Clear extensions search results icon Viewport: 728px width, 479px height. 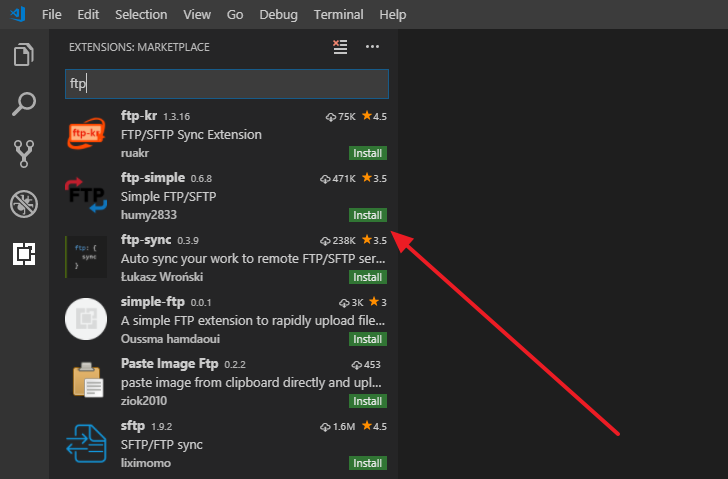click(340, 47)
